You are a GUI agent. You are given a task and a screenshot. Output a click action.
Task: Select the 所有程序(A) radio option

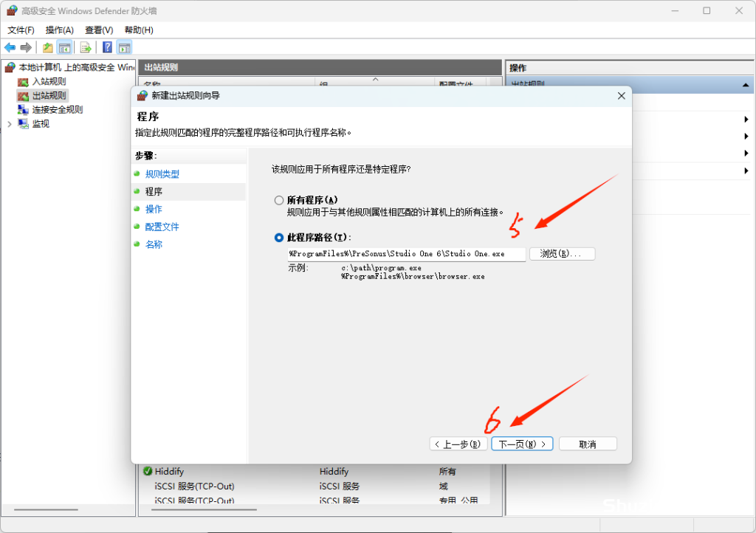[x=278, y=200]
